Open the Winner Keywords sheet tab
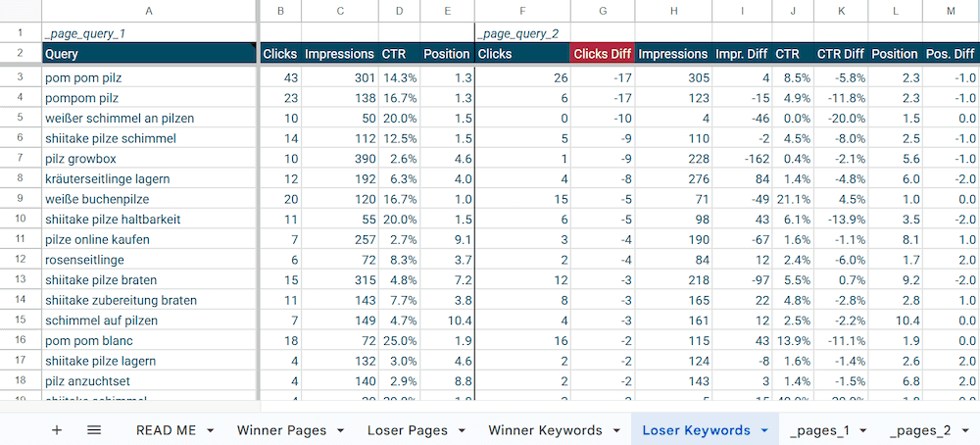This screenshot has height=445, width=980. tap(545, 430)
